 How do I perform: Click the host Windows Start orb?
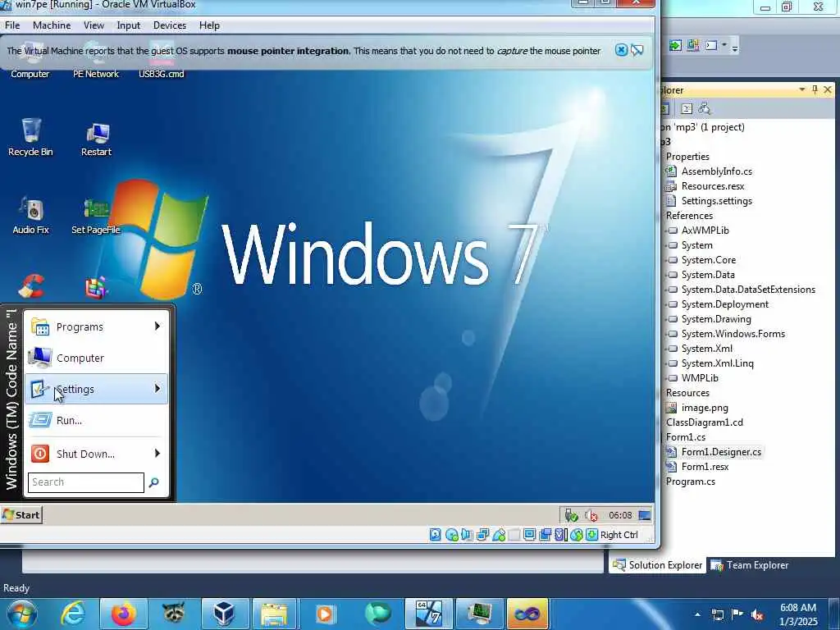(x=22, y=614)
